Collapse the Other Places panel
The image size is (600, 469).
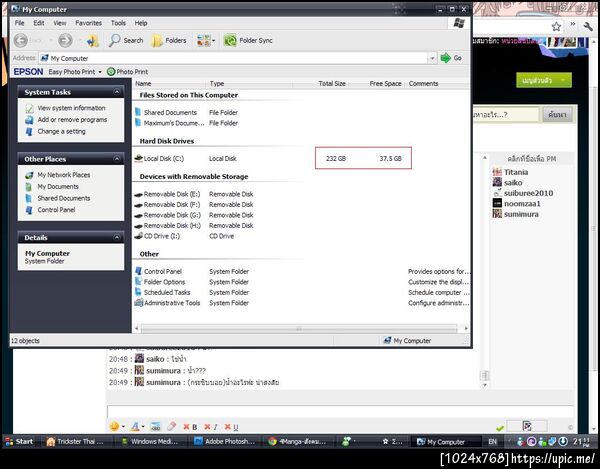[x=117, y=159]
